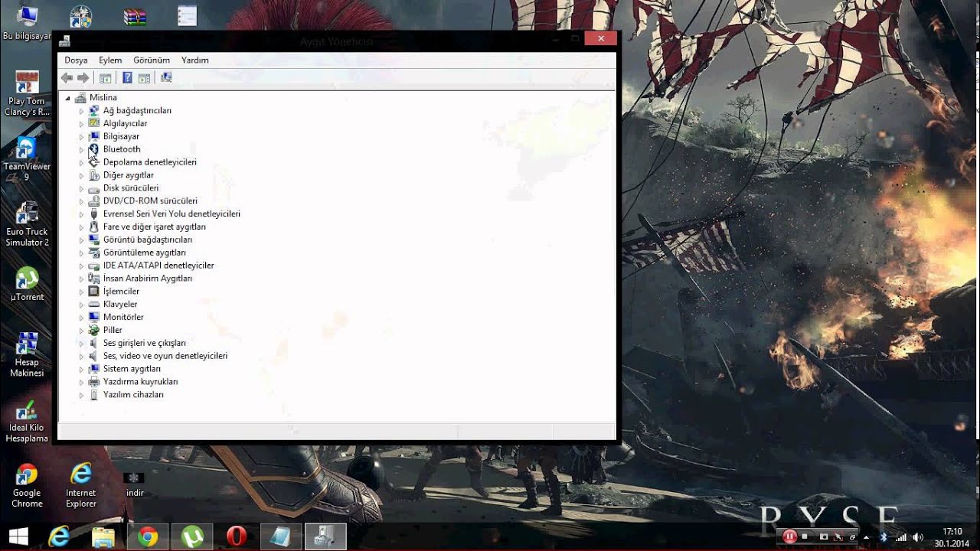Expand Sistem aygıtları node arrow
980x551 pixels.
(81, 369)
